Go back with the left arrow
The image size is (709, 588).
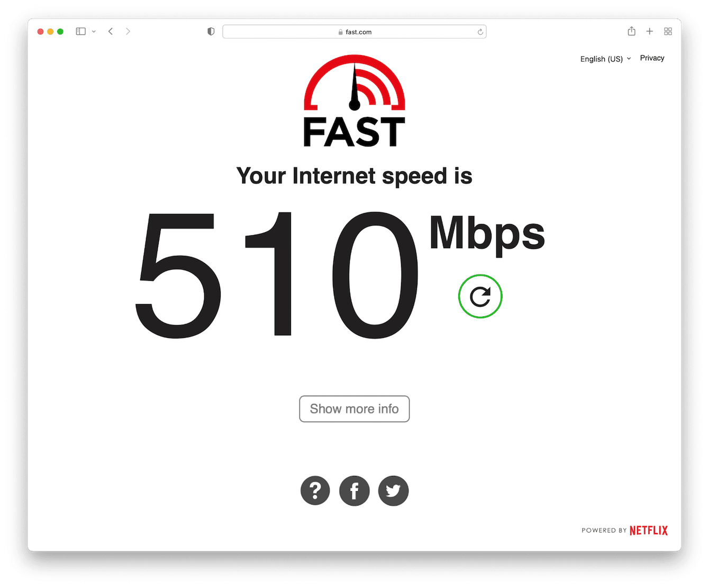click(x=111, y=32)
